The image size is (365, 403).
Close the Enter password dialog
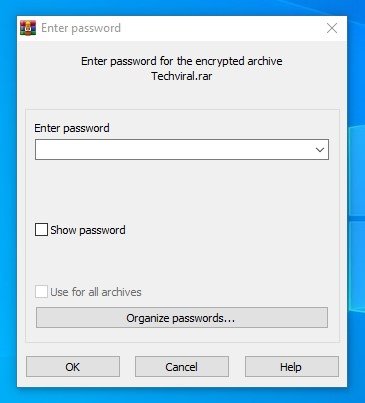point(332,28)
